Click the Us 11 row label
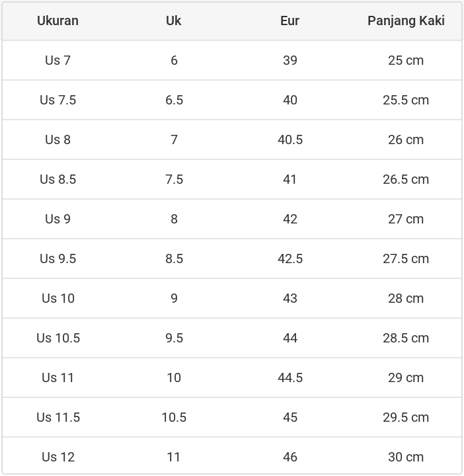Viewport: 464px width, 476px height. [58, 377]
